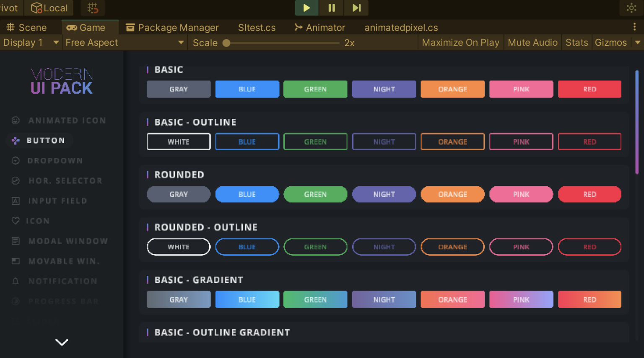The height and width of the screenshot is (358, 644).
Task: Mute audio in the Game view
Action: pos(532,42)
